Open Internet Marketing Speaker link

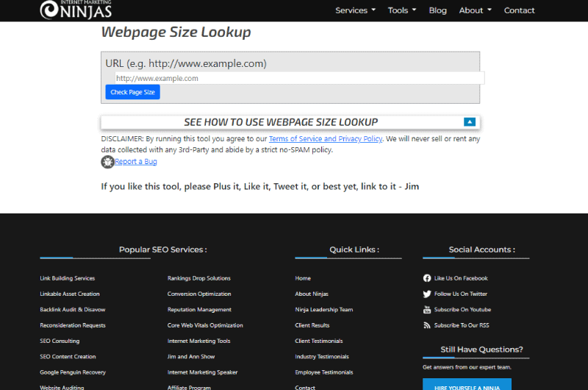pos(203,372)
